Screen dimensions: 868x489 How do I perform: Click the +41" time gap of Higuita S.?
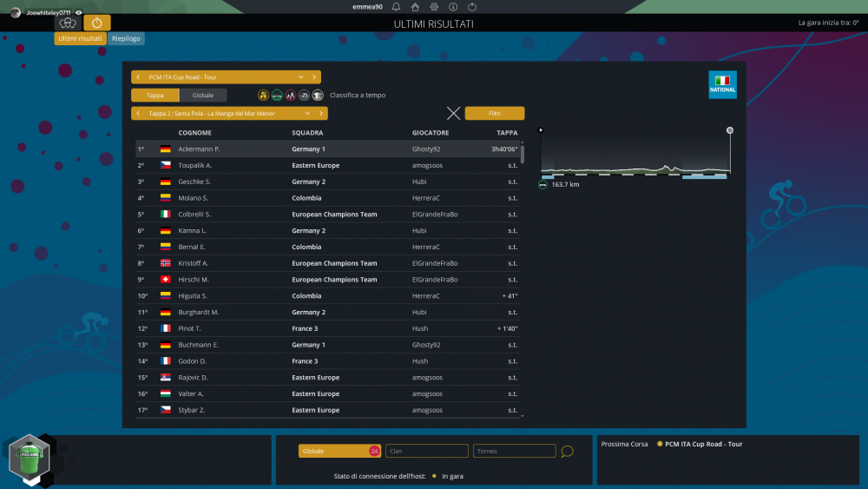(510, 296)
